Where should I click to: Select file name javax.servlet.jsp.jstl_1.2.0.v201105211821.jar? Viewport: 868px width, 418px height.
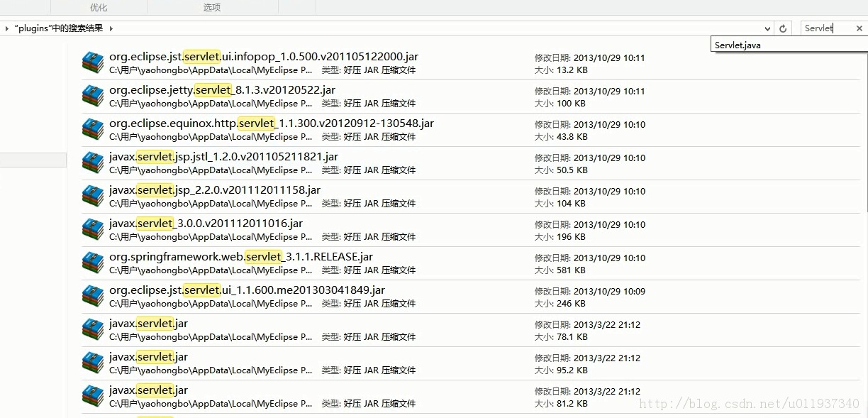[223, 156]
